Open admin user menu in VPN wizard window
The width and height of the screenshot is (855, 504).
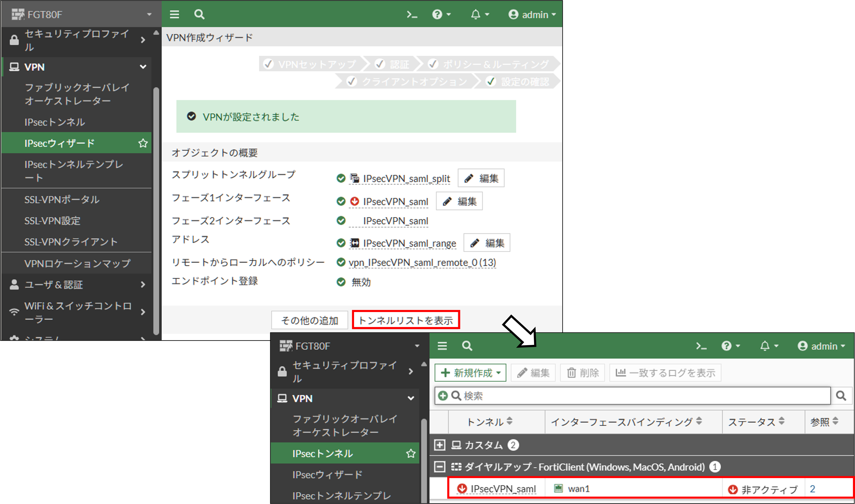tap(532, 14)
